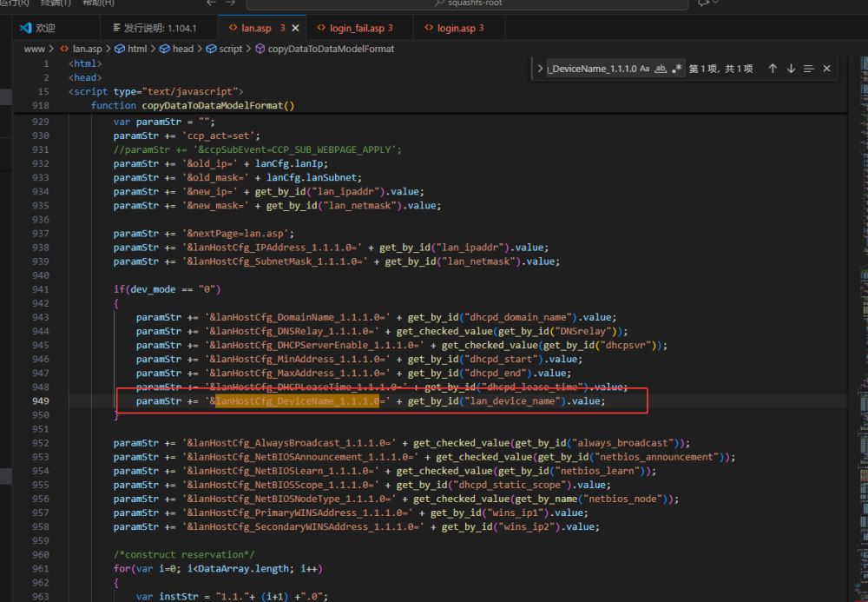The height and width of the screenshot is (602, 868).
Task: Close the find widget
Action: tap(826, 69)
